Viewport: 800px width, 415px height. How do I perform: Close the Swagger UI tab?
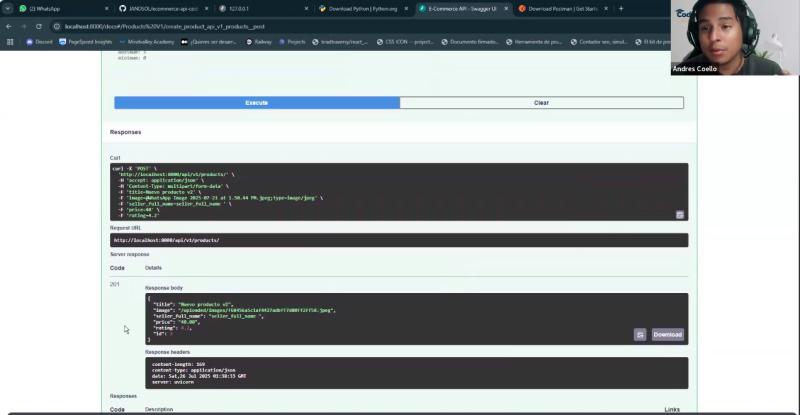coord(506,9)
